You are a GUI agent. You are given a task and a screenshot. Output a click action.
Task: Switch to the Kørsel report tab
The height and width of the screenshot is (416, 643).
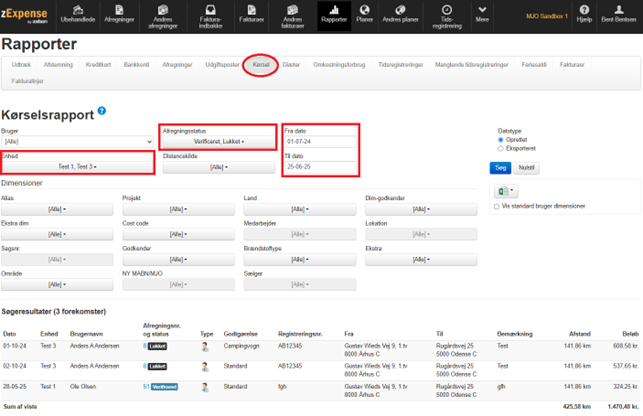point(261,65)
